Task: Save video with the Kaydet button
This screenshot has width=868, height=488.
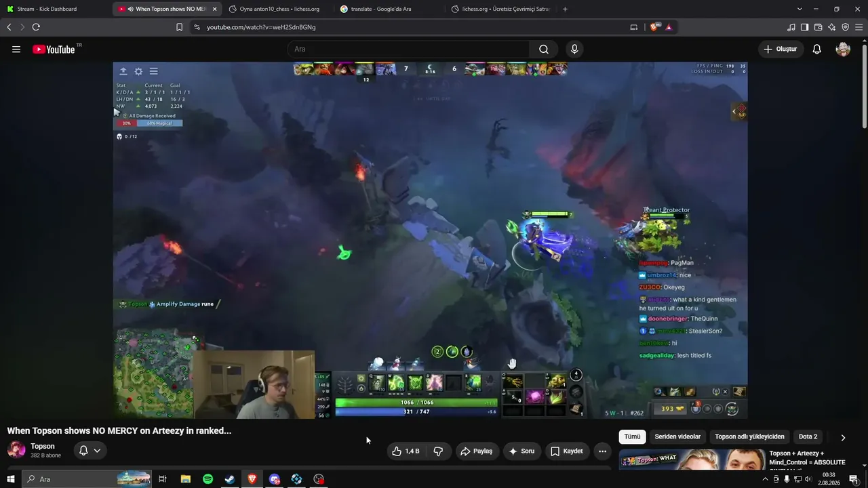Action: (567, 451)
